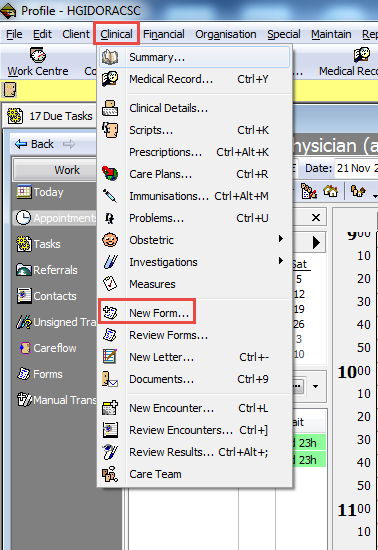
Task: Click the Review Encounters icon
Action: (x=110, y=430)
